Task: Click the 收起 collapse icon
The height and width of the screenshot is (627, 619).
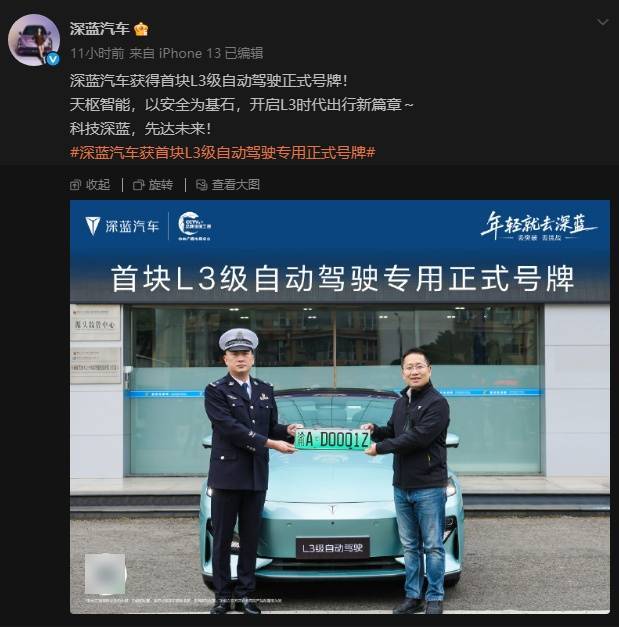Action: pyautogui.click(x=75, y=185)
